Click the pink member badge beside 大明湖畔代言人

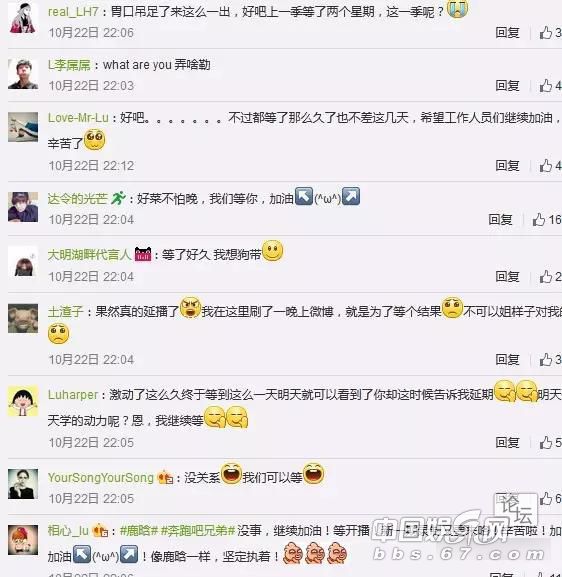(x=143, y=254)
